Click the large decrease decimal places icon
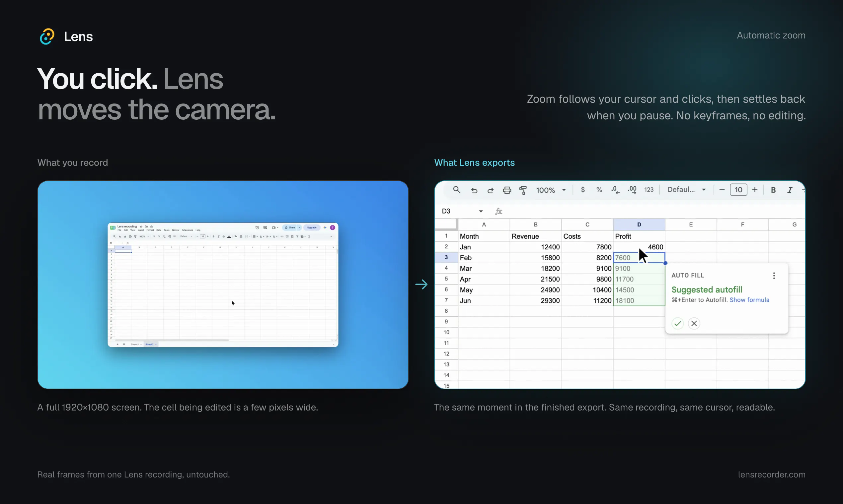 [x=616, y=190]
